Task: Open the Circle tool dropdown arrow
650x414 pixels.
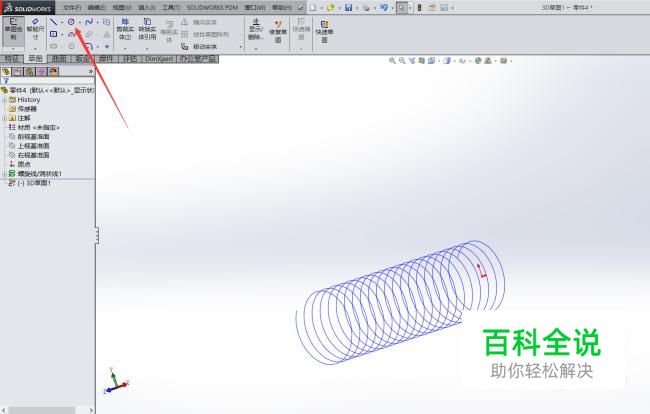Action: (x=80, y=22)
